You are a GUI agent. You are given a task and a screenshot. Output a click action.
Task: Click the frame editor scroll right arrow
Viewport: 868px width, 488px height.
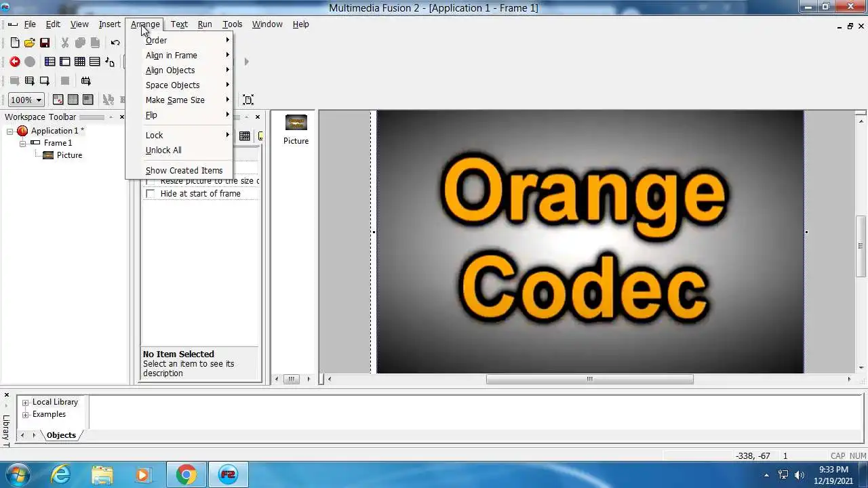pos(849,379)
